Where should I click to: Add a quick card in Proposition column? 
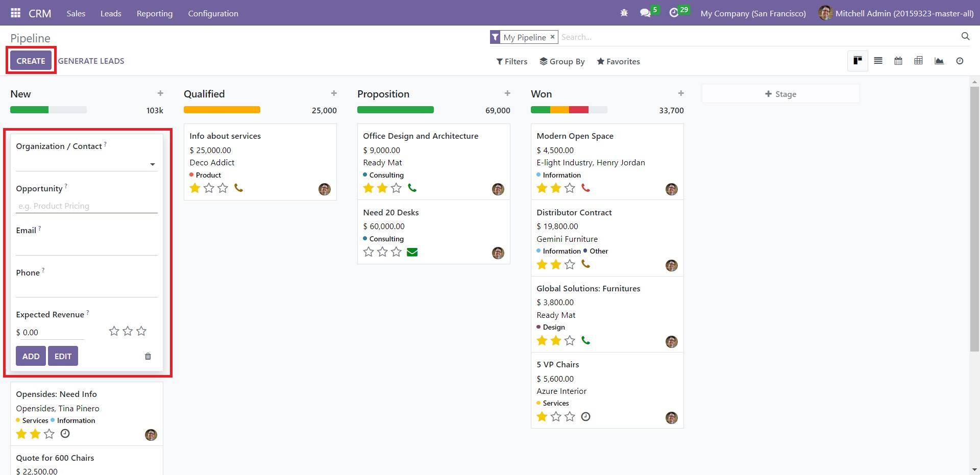point(507,93)
